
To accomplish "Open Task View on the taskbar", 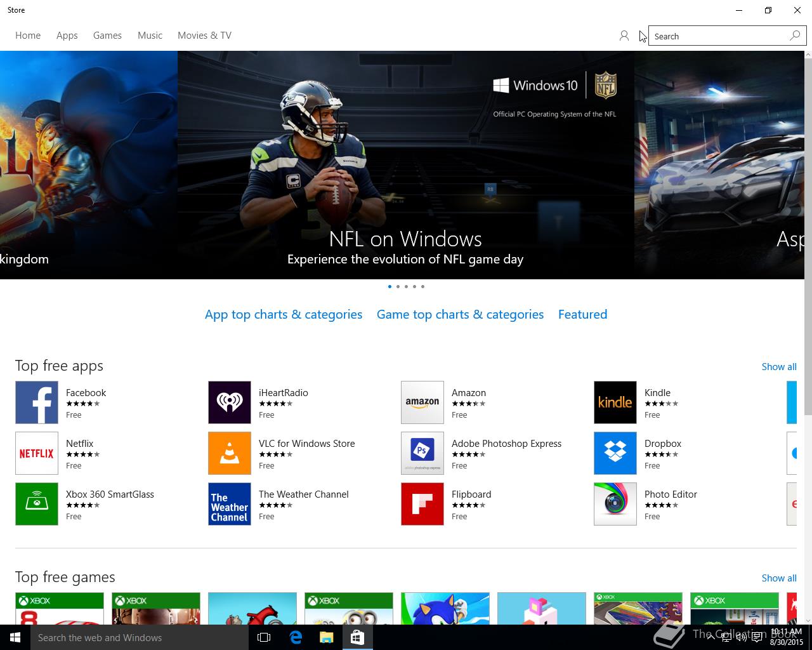I will [264, 637].
